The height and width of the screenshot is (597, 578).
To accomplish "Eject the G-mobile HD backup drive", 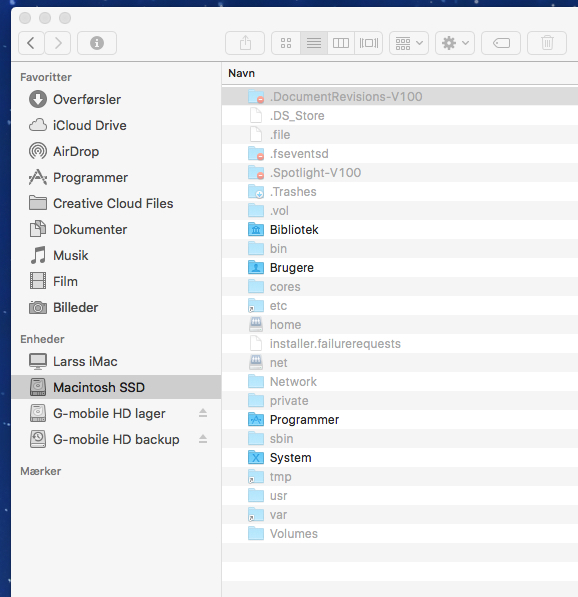I will point(203,439).
